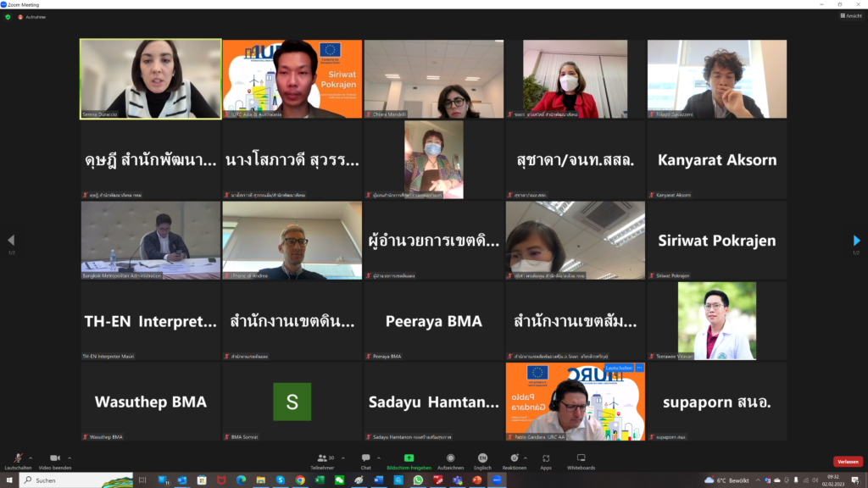
Task: Click the Aufnahme recording indicator
Action: pos(32,17)
